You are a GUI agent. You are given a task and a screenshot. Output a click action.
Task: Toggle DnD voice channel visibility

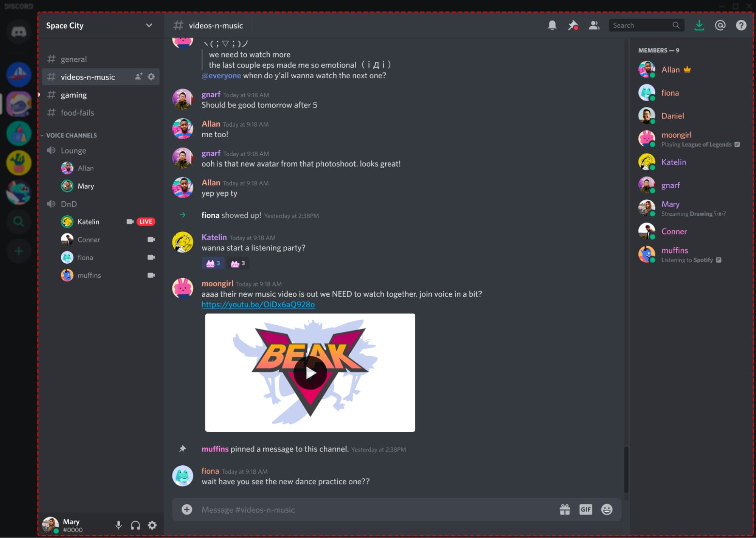(x=69, y=204)
